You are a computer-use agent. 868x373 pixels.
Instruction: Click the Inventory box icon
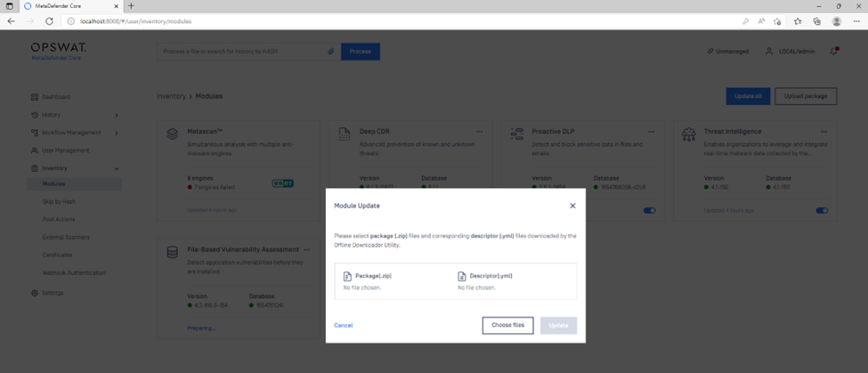click(x=35, y=168)
